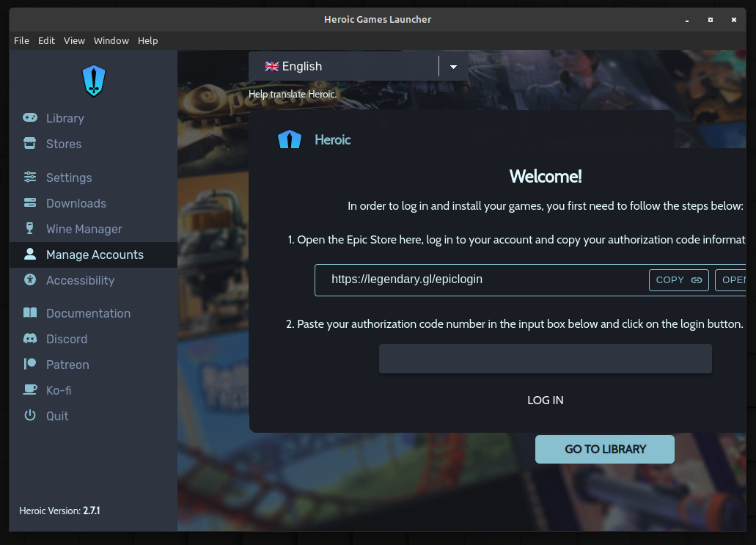
Task: Open the Edit menu
Action: [46, 40]
